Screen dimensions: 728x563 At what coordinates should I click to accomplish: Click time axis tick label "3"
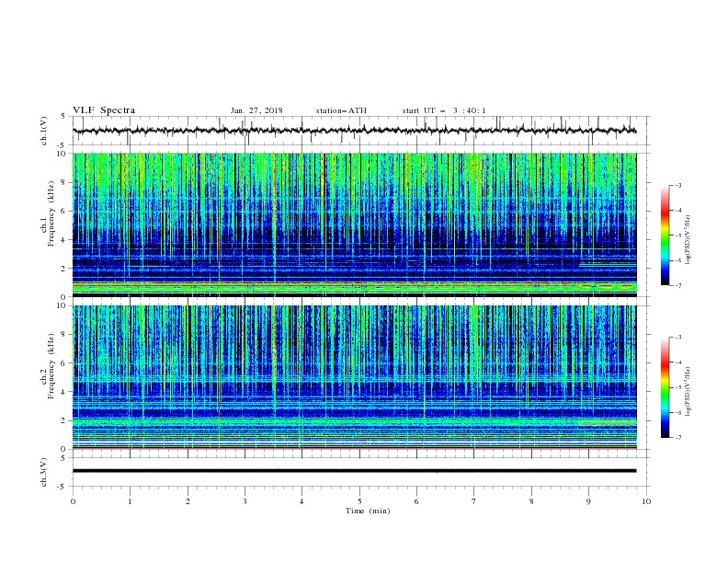point(245,501)
